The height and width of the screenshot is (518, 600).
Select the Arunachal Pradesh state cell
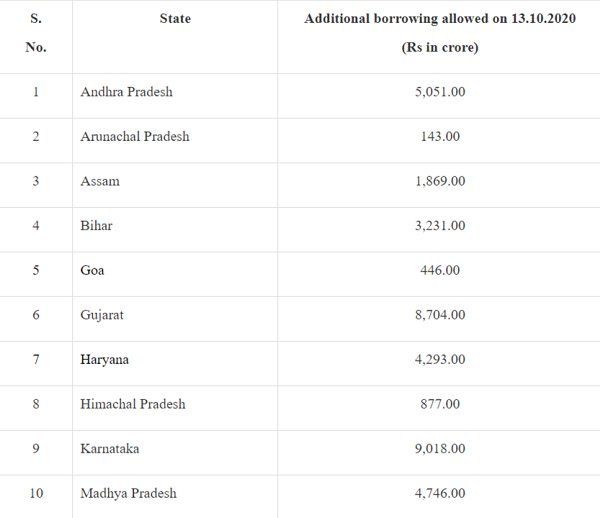pos(134,136)
